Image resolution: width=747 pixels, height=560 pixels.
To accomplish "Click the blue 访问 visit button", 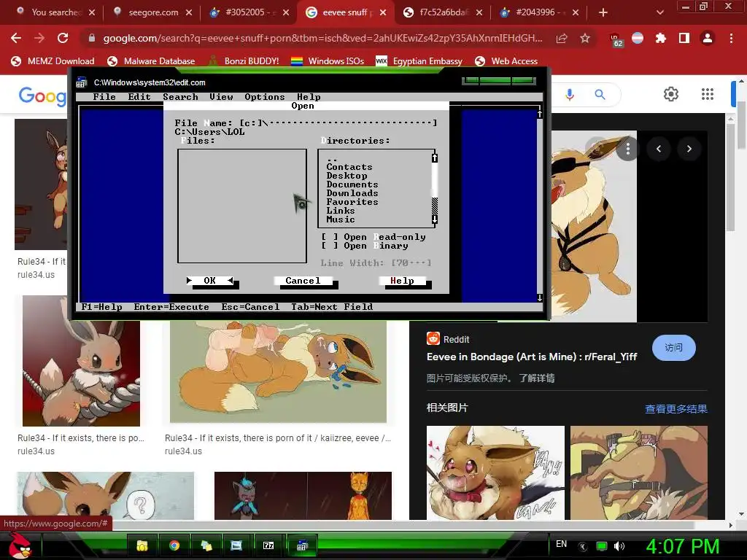I will 673,348.
